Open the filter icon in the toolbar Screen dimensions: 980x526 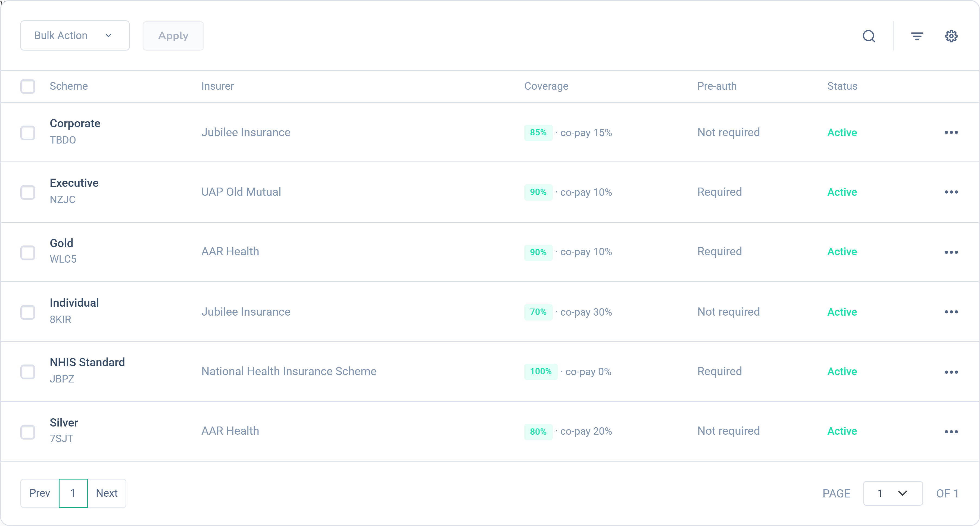tap(917, 36)
